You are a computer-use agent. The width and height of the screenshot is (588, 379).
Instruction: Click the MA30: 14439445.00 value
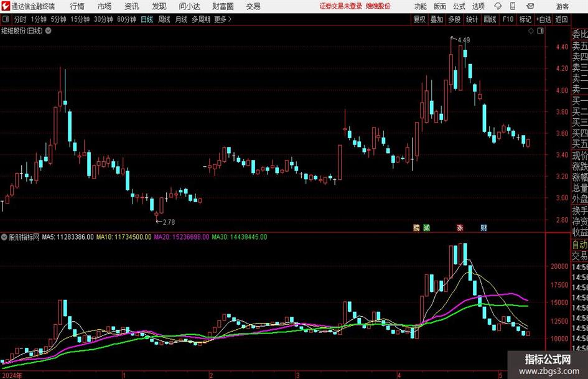pyautogui.click(x=240, y=236)
